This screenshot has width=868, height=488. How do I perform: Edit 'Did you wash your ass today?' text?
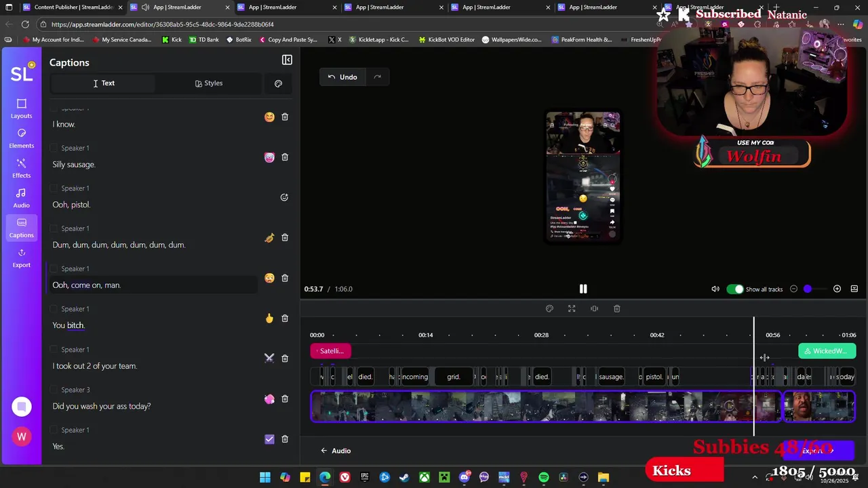point(102,406)
